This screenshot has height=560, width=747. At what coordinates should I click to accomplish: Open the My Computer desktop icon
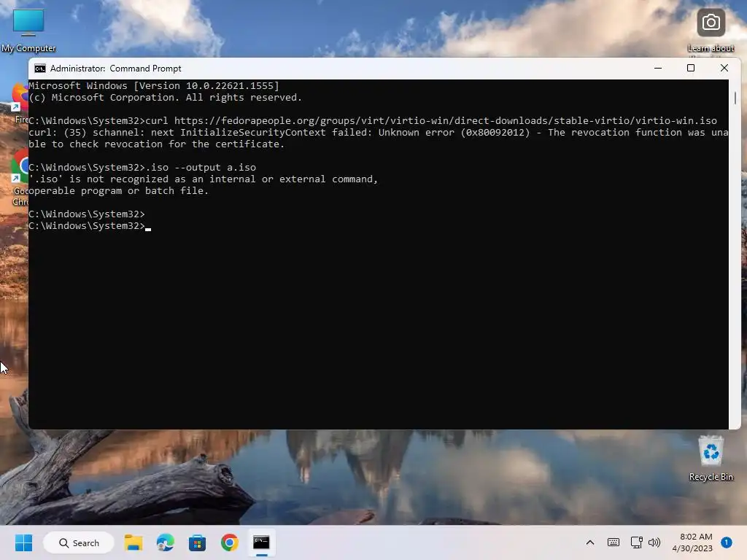click(x=28, y=30)
